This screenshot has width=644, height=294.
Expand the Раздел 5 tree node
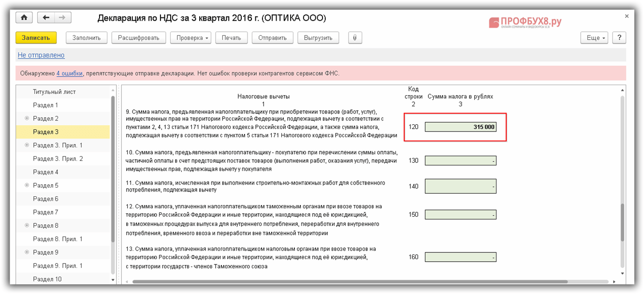coord(27,185)
